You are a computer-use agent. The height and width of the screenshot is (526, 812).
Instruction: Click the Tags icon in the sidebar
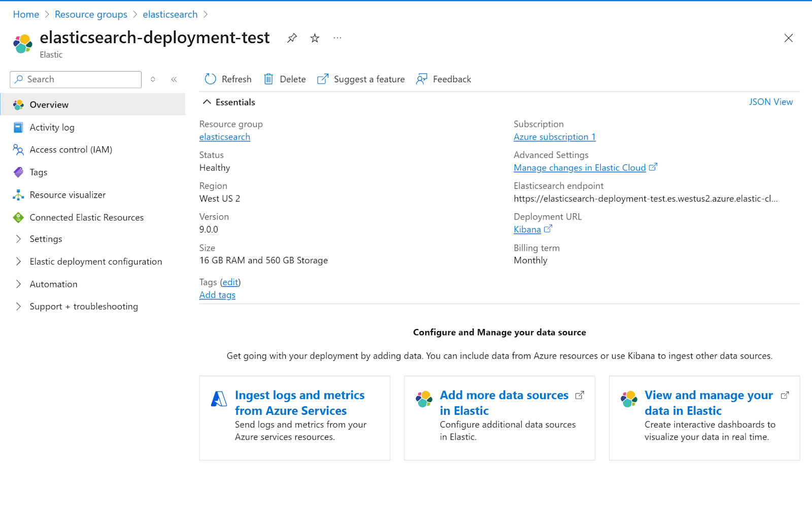[18, 172]
